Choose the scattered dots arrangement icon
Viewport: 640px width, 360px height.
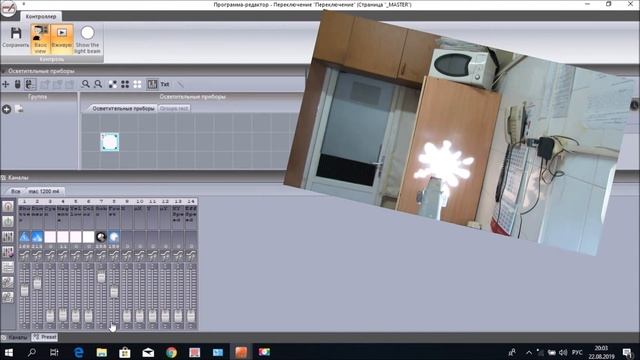[x=113, y=84]
